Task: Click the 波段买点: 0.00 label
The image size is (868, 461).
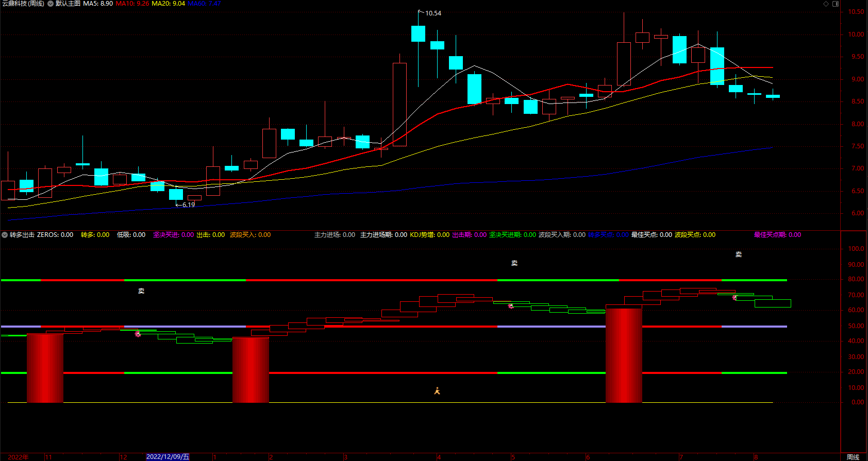Action: [695, 235]
